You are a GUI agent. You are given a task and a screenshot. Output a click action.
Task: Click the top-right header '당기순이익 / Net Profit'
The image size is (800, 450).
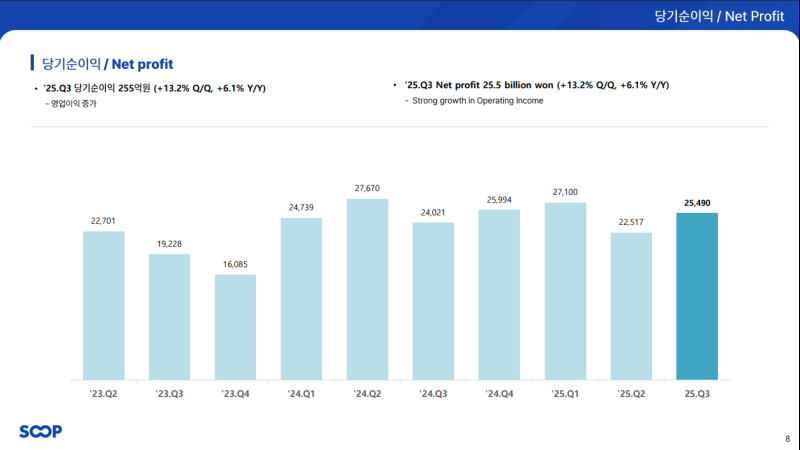tap(719, 15)
